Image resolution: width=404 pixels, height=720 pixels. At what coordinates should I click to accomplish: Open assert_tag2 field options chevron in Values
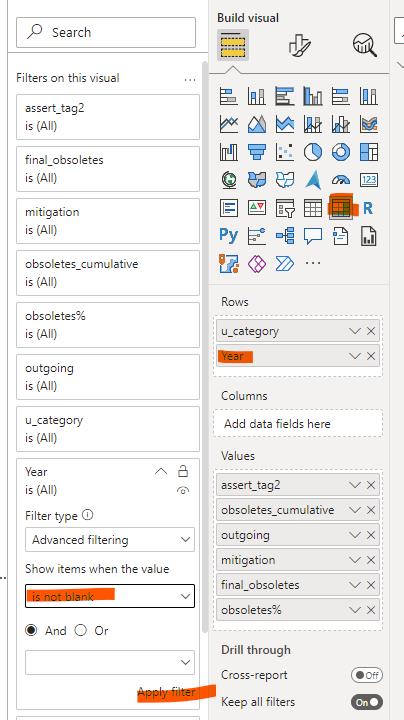point(354,485)
